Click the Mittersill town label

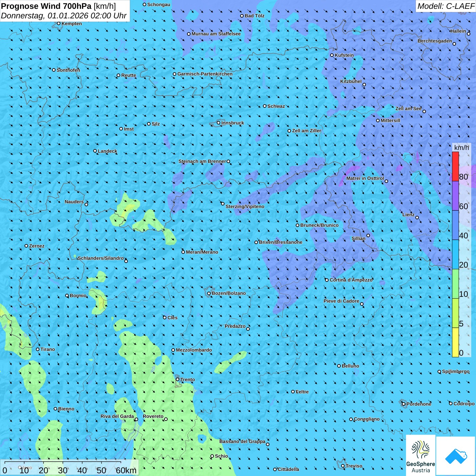390,120
